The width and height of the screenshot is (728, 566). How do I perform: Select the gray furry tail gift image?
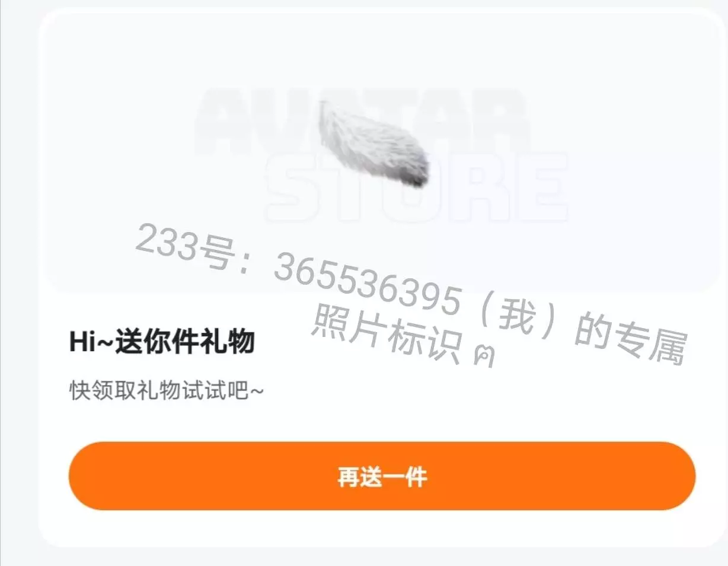[373, 144]
